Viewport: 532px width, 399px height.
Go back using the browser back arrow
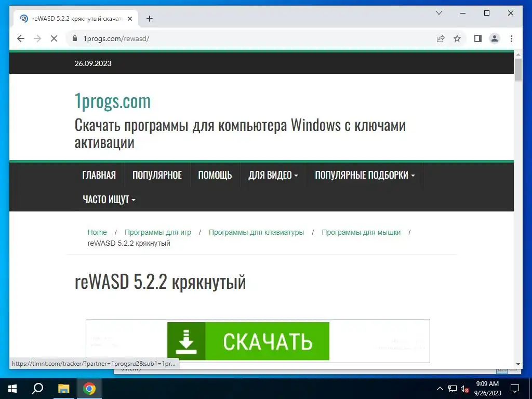coord(21,38)
